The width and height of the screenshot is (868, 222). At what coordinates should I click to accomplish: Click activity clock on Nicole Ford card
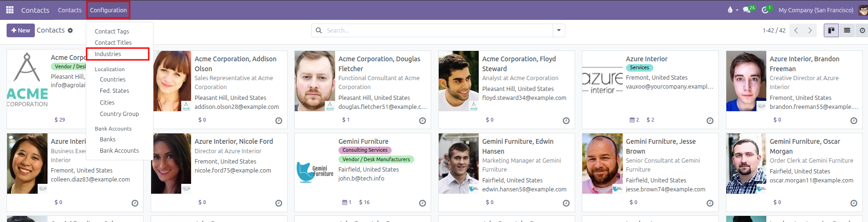(279, 203)
